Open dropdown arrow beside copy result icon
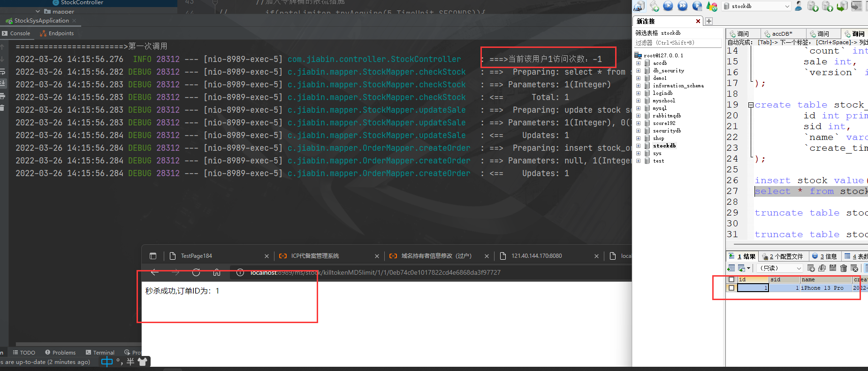Viewport: 868px width, 371px height. pyautogui.click(x=749, y=268)
